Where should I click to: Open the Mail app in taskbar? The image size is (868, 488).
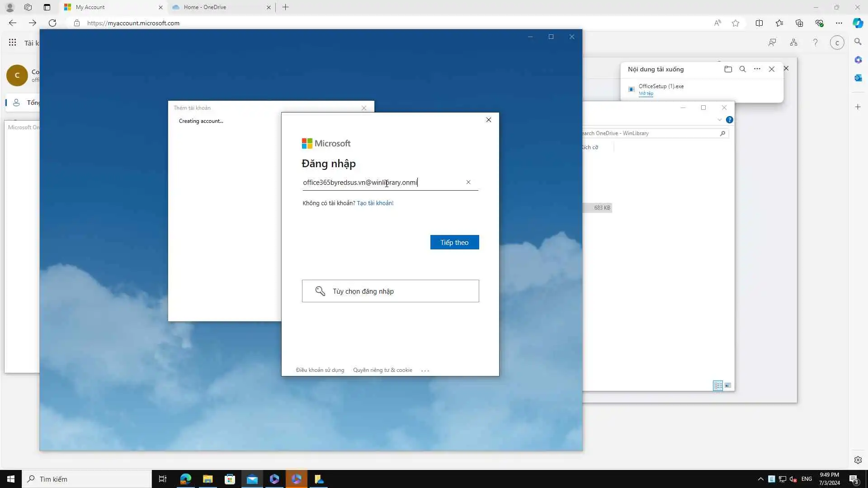252,479
